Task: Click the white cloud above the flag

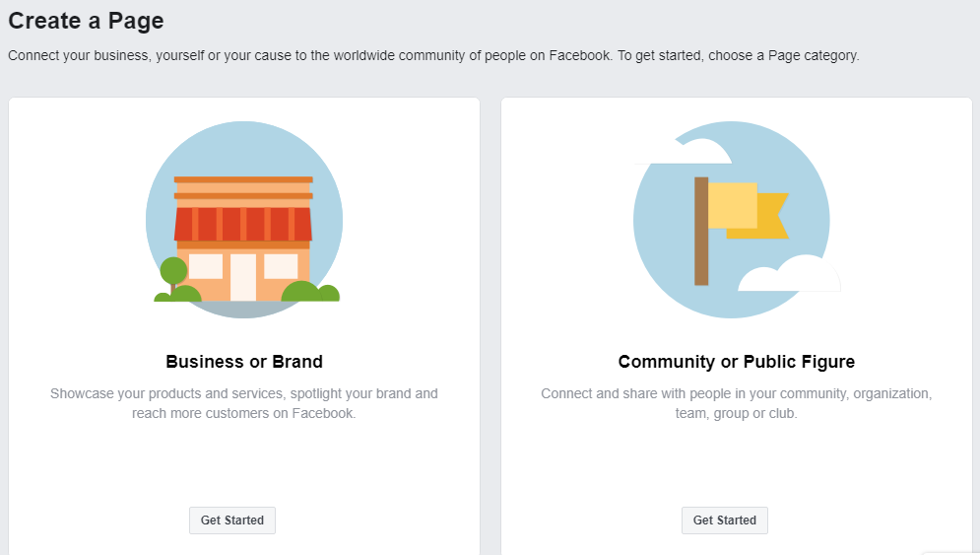Action: (685, 152)
